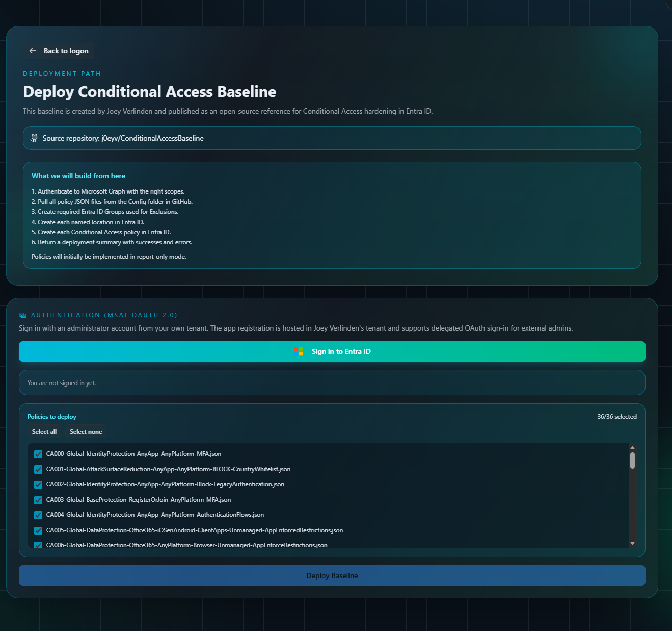The width and height of the screenshot is (672, 631).
Task: Click the "You are not signed in yet." status
Action: 62,383
